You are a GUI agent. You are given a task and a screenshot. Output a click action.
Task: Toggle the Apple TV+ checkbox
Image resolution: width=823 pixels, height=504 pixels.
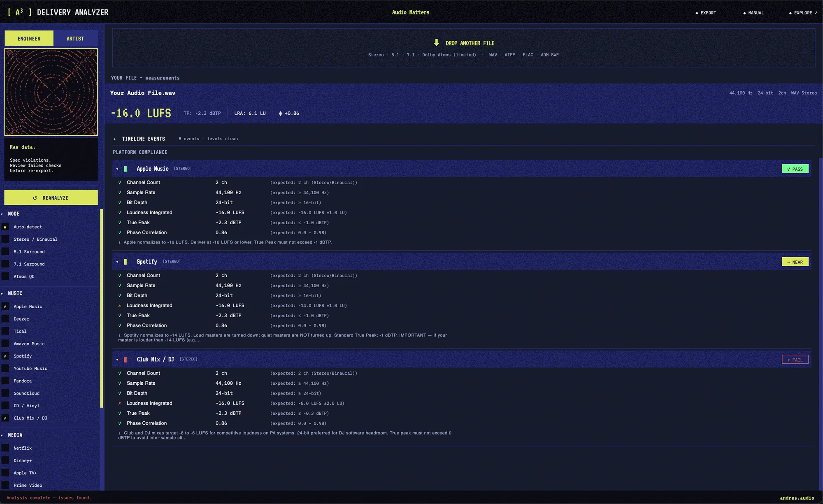tap(5, 473)
